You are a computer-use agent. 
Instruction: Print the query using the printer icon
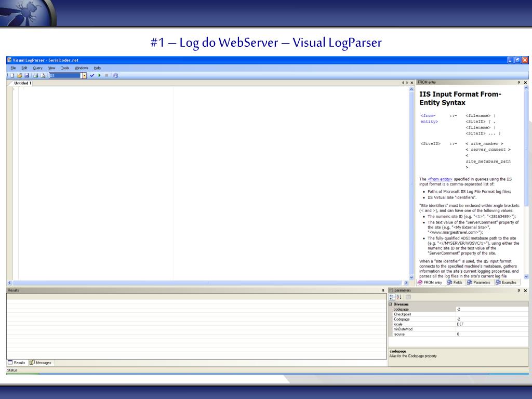coord(36,76)
